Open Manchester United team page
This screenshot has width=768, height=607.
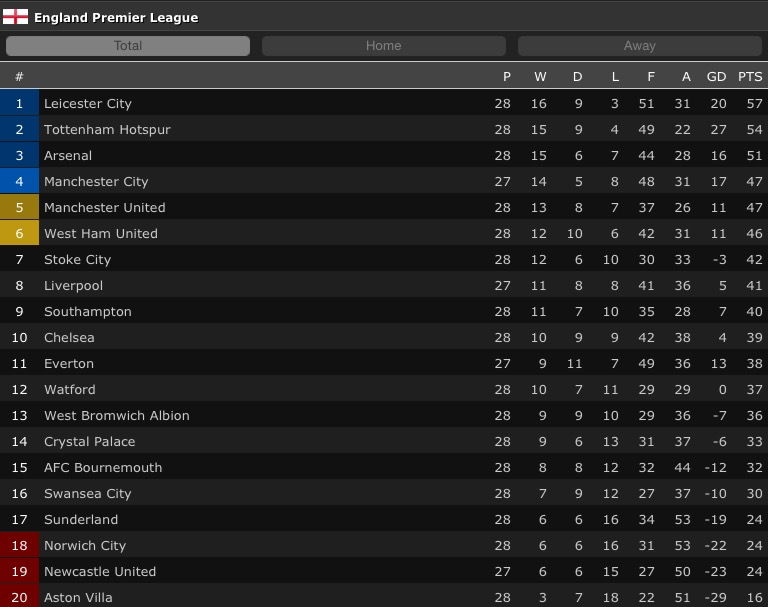105,208
